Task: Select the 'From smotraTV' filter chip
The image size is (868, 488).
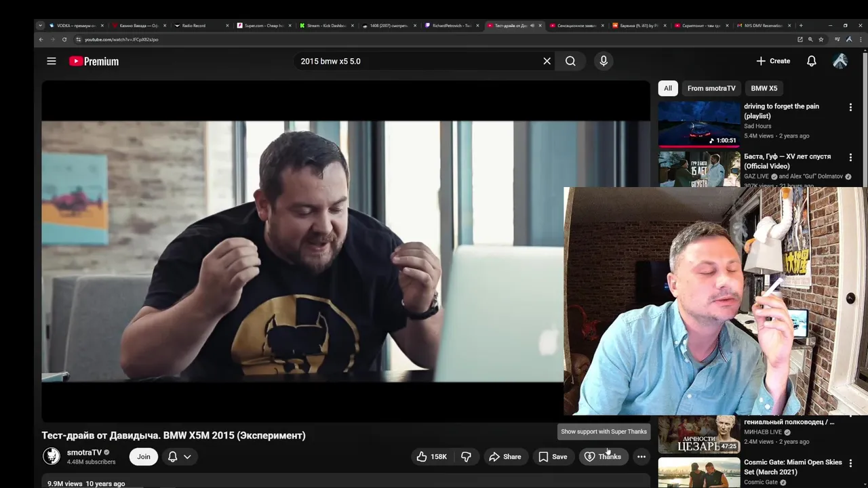Action: (x=711, y=88)
